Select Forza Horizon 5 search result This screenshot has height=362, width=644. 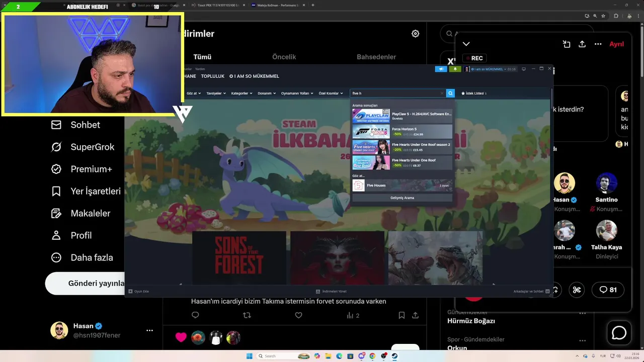tap(402, 132)
